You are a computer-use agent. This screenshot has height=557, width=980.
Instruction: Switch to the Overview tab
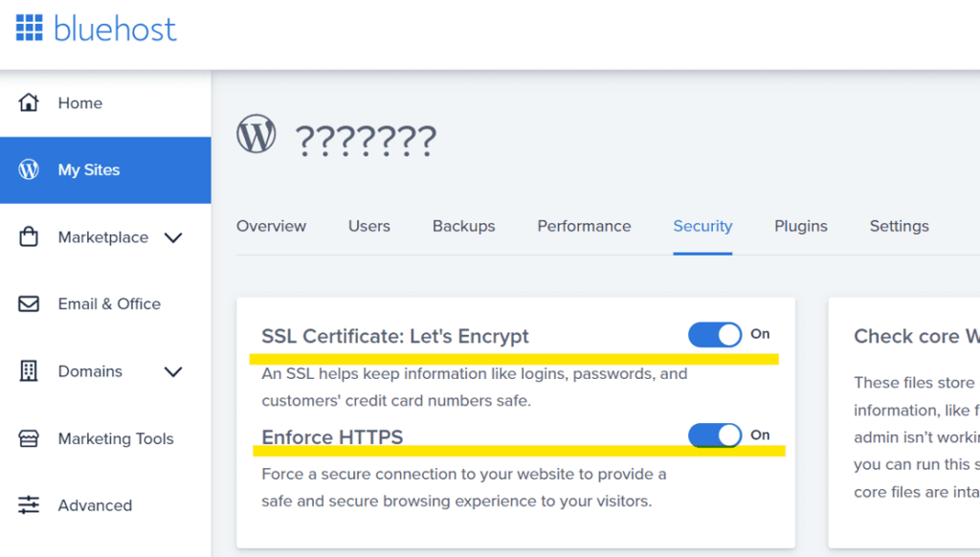(x=271, y=226)
